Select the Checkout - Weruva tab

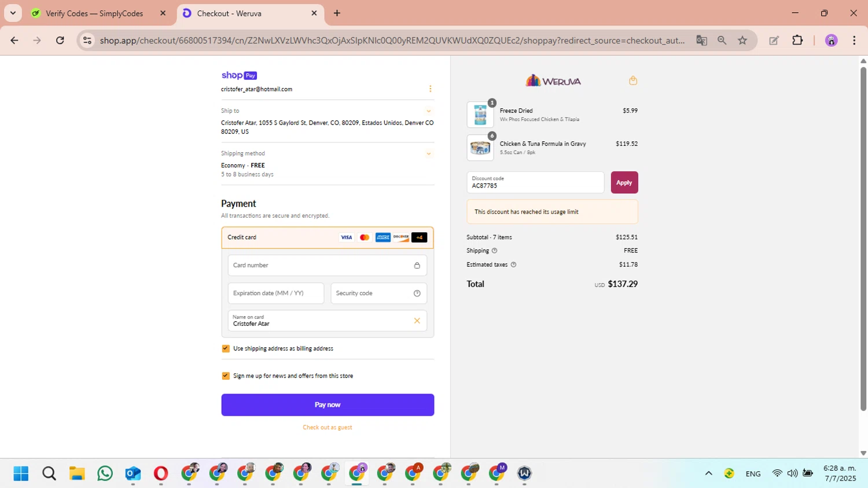pyautogui.click(x=229, y=13)
